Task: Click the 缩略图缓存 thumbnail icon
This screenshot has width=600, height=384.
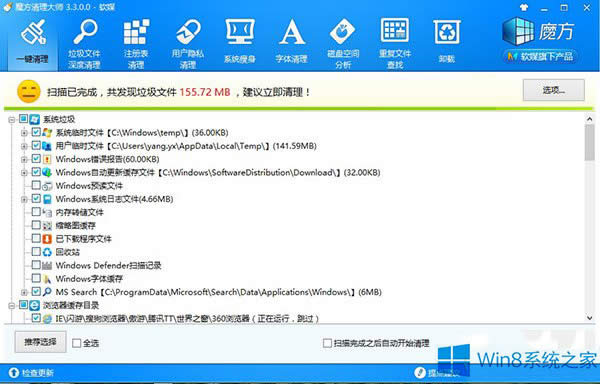Action: point(47,226)
